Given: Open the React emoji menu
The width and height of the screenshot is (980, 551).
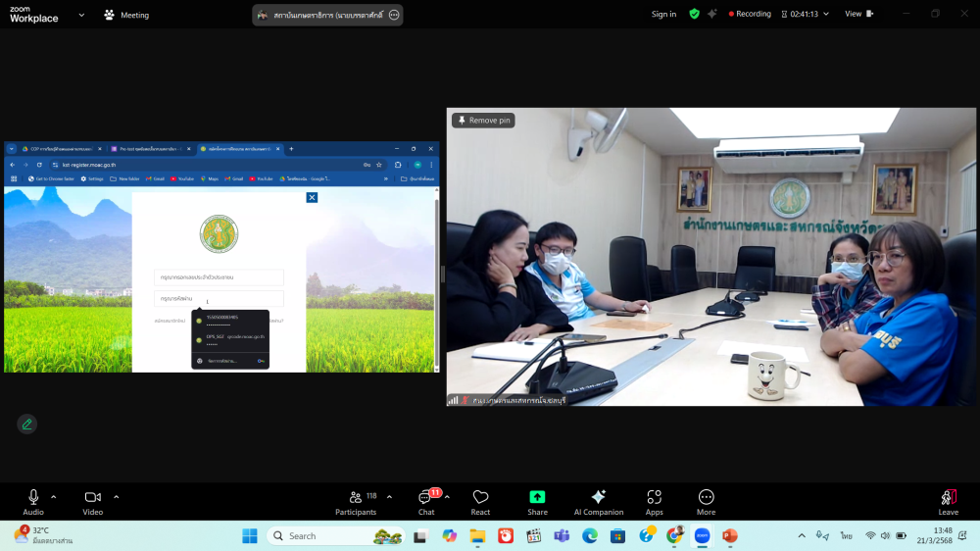Looking at the screenshot, I should 480,498.
